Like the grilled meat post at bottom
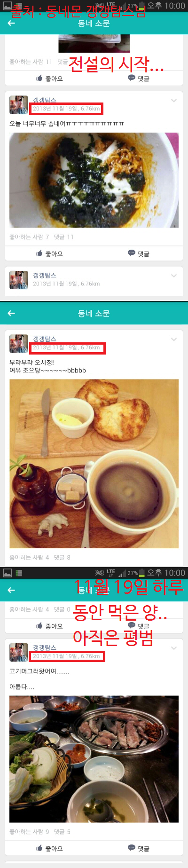The image size is (188, 868). 49,848
